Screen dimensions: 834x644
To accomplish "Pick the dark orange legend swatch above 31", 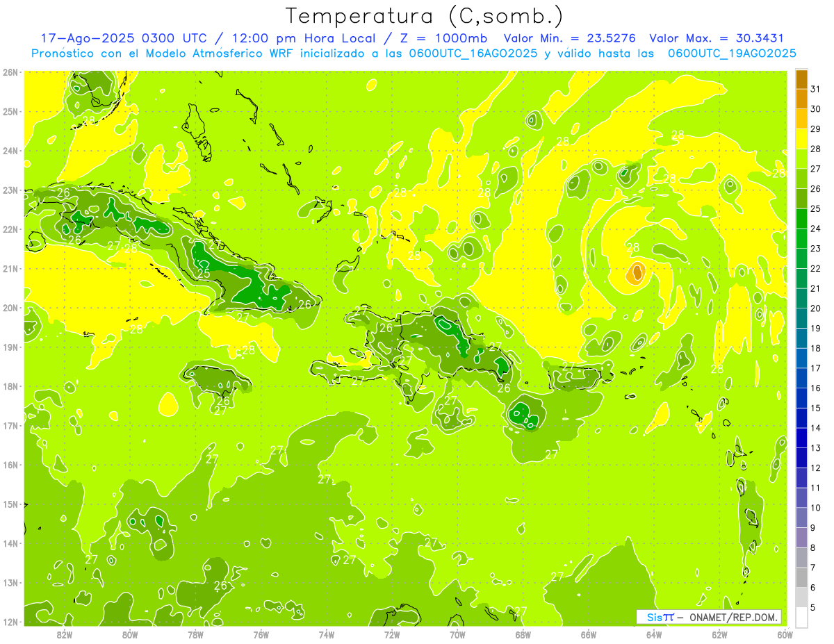I will coord(801,80).
